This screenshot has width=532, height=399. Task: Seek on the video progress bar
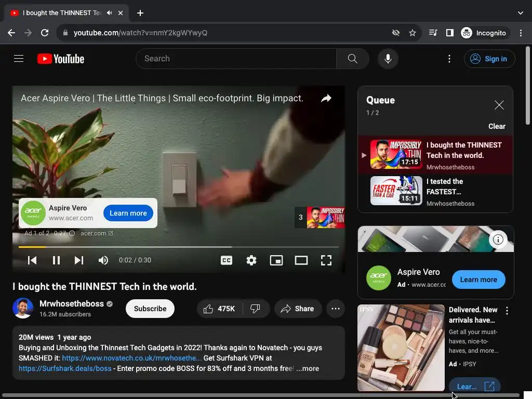[179, 247]
